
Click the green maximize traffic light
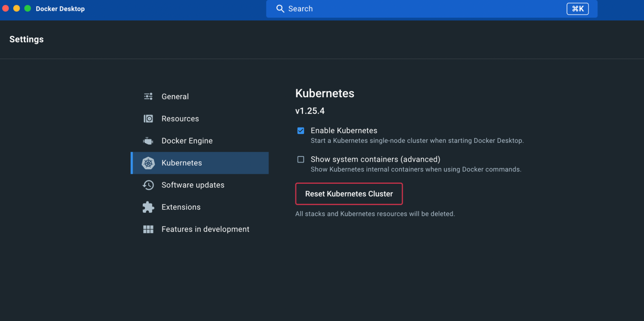[28, 8]
